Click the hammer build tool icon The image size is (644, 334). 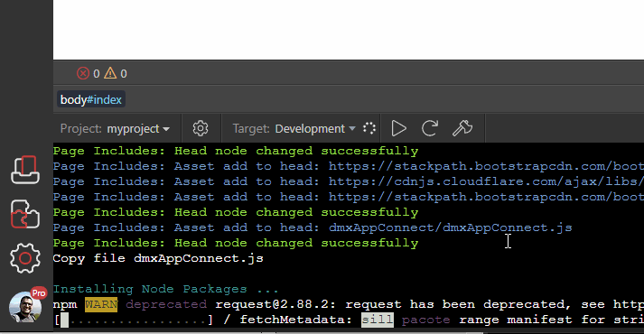462,128
